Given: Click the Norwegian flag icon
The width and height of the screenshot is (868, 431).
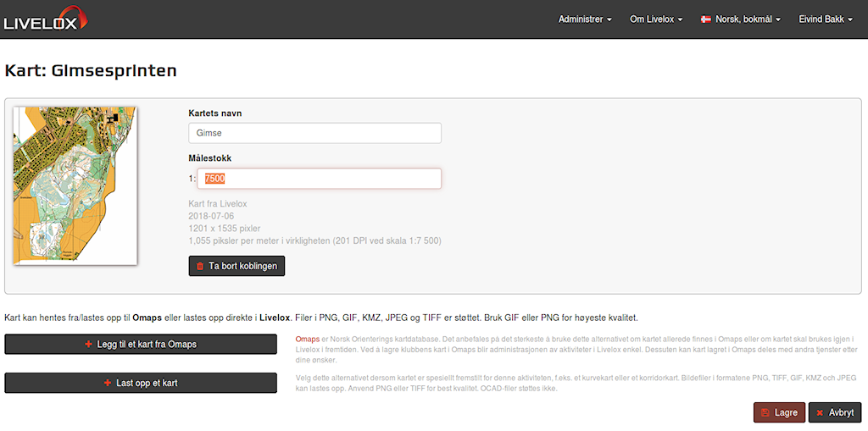Looking at the screenshot, I should [706, 19].
